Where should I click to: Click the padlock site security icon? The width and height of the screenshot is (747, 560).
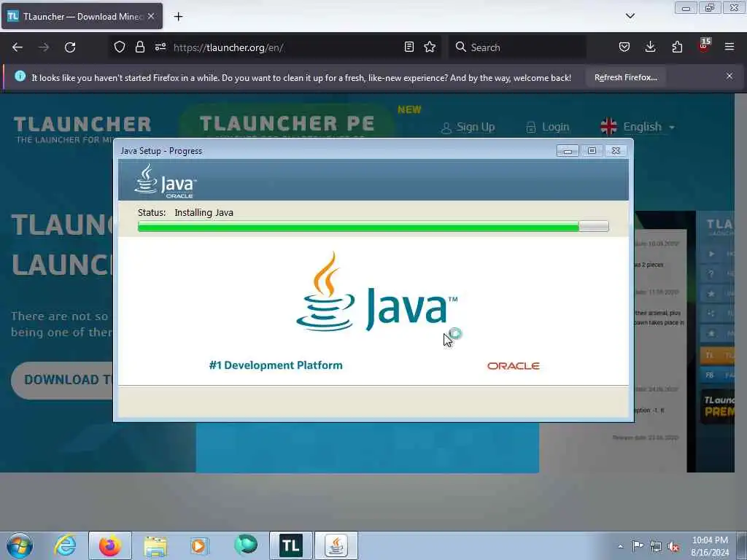(139, 47)
